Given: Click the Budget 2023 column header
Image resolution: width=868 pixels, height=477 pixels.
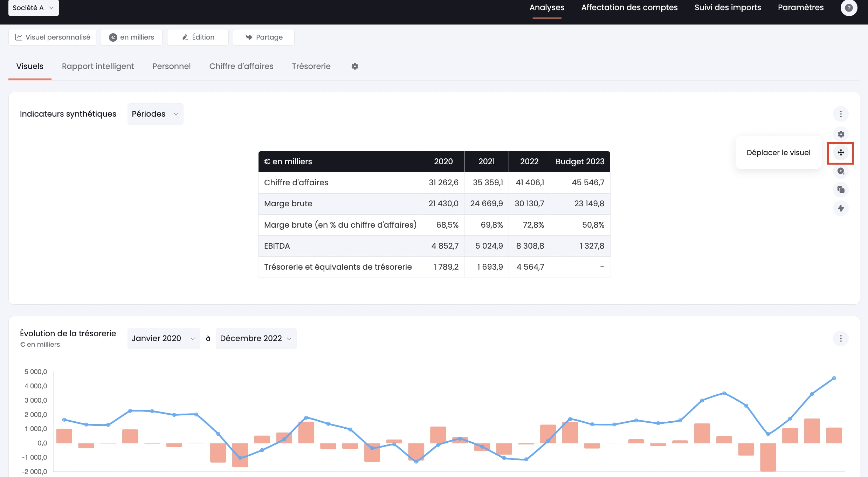Looking at the screenshot, I should [580, 161].
